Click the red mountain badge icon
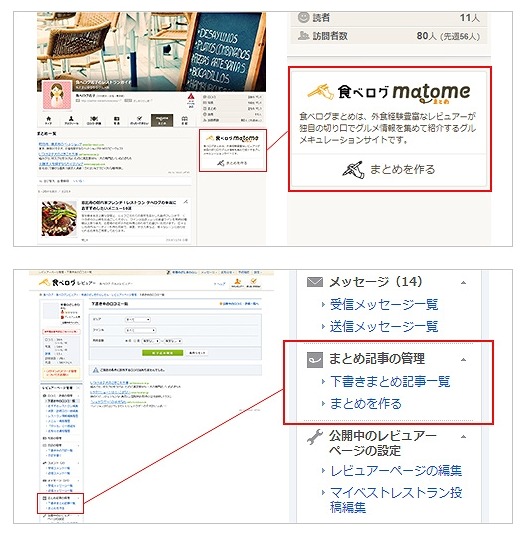 pos(191,96)
